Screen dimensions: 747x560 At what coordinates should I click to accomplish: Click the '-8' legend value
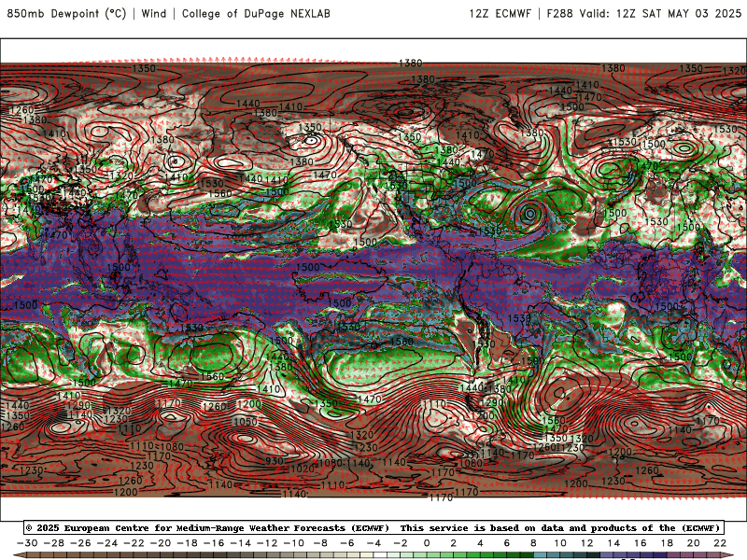point(320,543)
